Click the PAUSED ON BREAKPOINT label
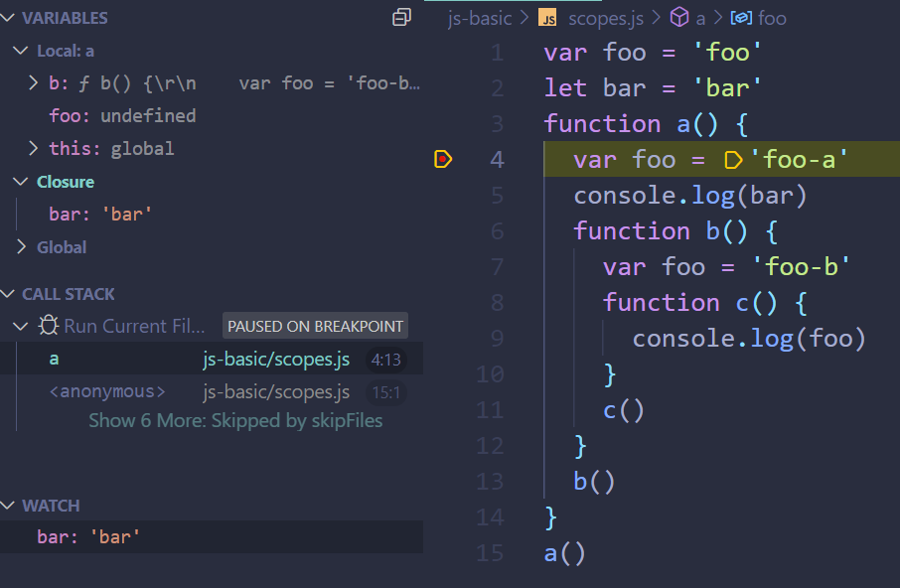This screenshot has height=588, width=900. tap(315, 326)
